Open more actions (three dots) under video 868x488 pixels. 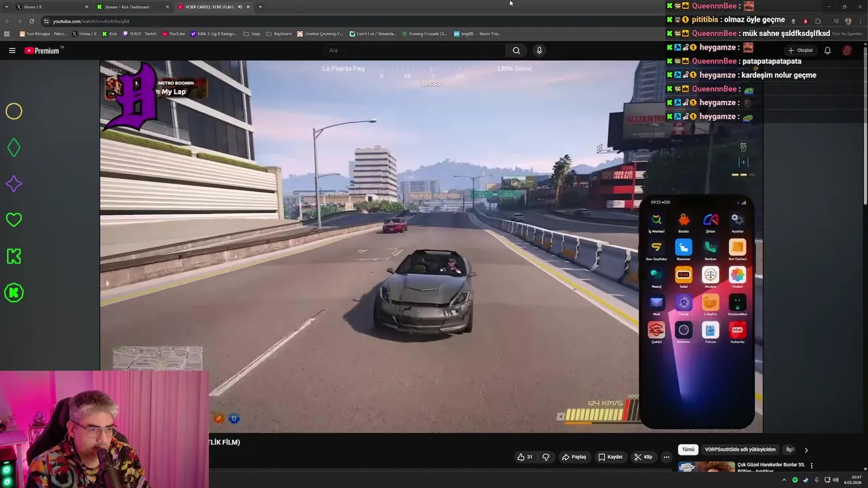pos(666,457)
